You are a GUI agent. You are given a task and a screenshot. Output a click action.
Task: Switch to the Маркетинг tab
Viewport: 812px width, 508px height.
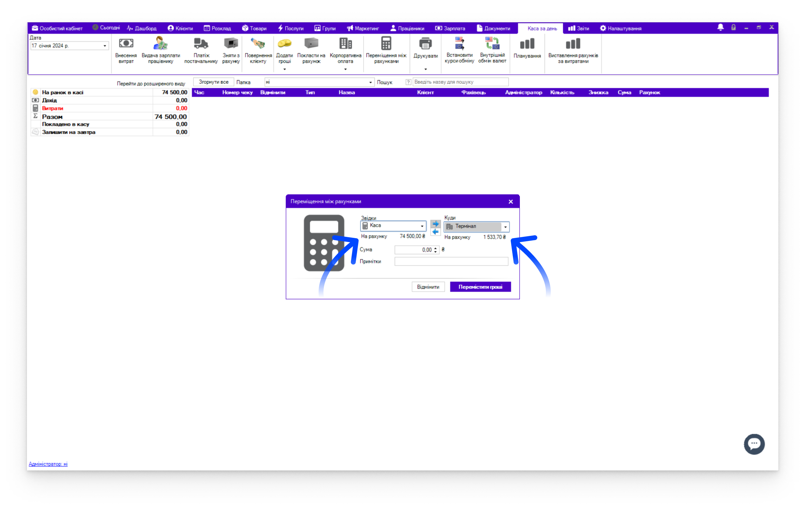tap(363, 28)
